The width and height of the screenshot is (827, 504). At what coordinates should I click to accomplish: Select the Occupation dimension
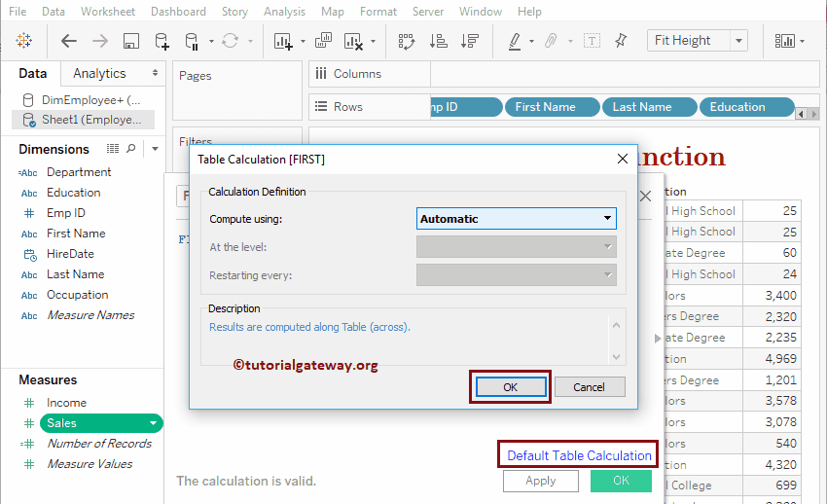click(x=78, y=295)
